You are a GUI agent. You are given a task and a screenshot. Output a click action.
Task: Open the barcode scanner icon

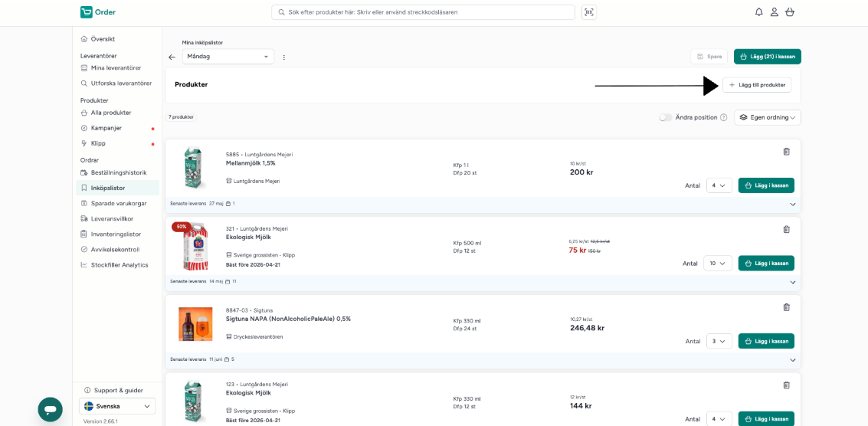[589, 12]
